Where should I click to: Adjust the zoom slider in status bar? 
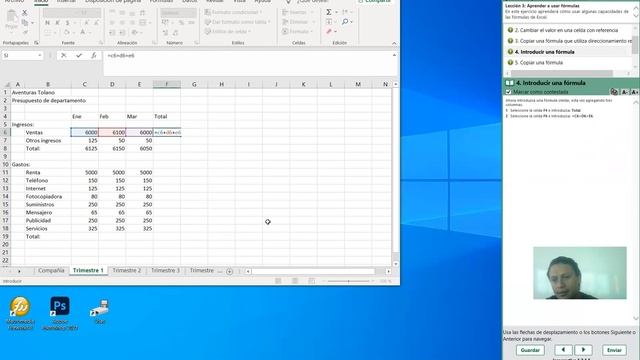[x=348, y=281]
